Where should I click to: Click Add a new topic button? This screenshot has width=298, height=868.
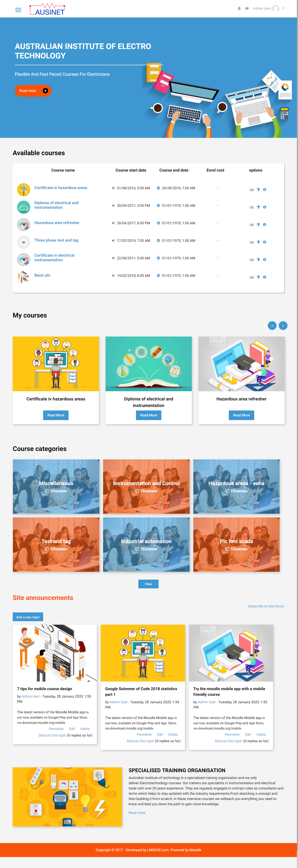pyautogui.click(x=28, y=617)
